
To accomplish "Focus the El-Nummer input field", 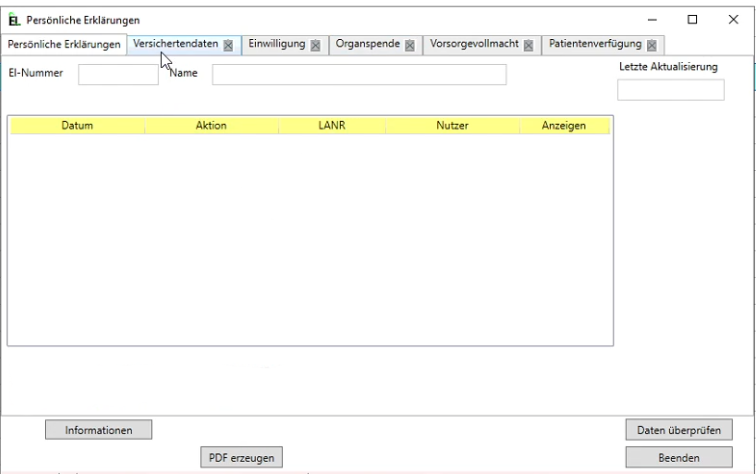I will pos(118,74).
